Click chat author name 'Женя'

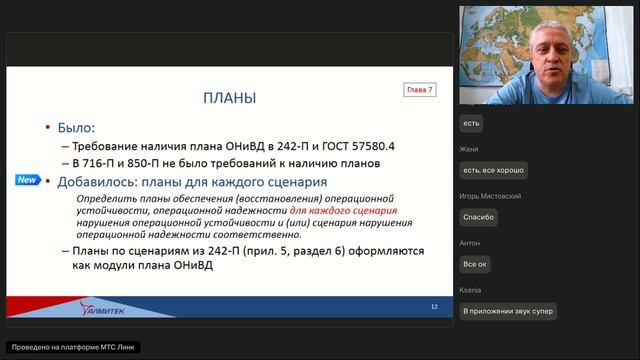pos(469,149)
